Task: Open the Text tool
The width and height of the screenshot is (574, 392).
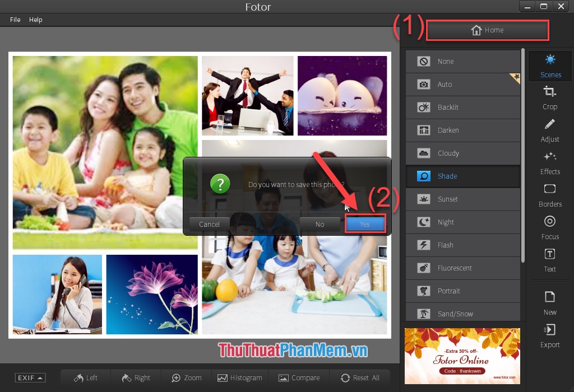Action: [550, 260]
